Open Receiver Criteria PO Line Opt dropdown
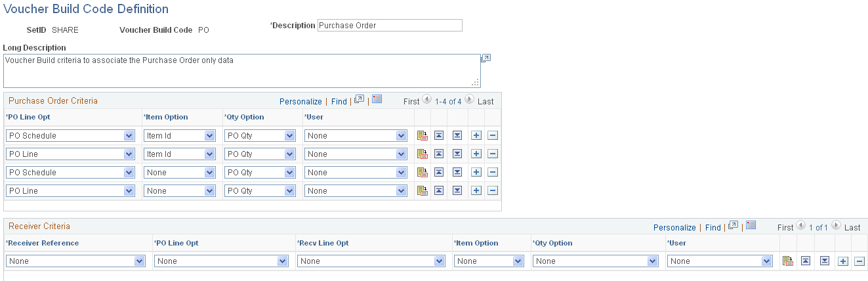The image size is (868, 281). (x=221, y=261)
